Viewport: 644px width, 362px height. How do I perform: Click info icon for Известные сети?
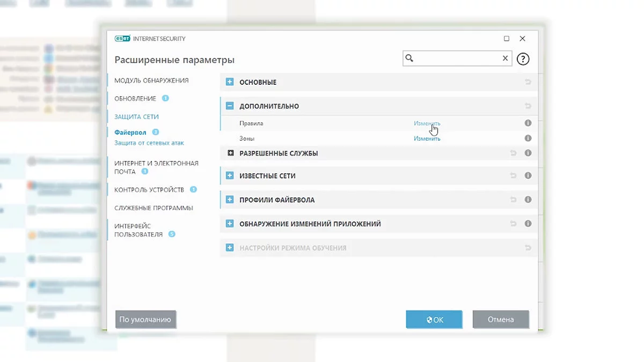[528, 176]
